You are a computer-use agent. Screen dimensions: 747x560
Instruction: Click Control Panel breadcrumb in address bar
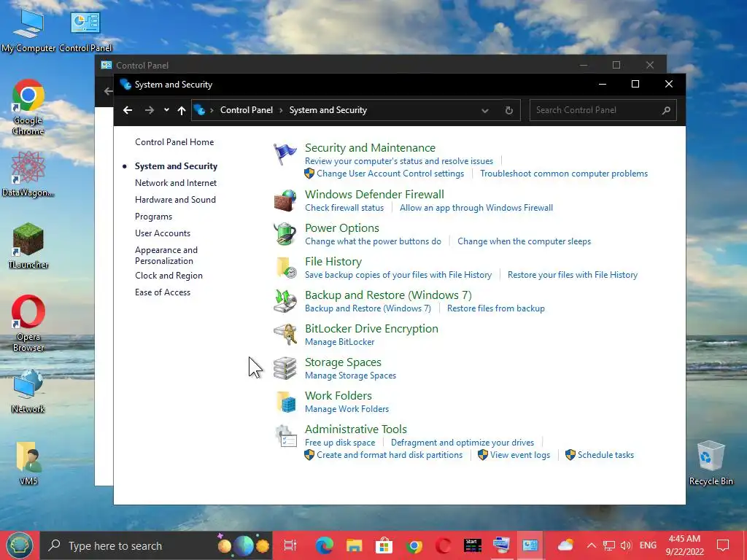click(x=247, y=110)
